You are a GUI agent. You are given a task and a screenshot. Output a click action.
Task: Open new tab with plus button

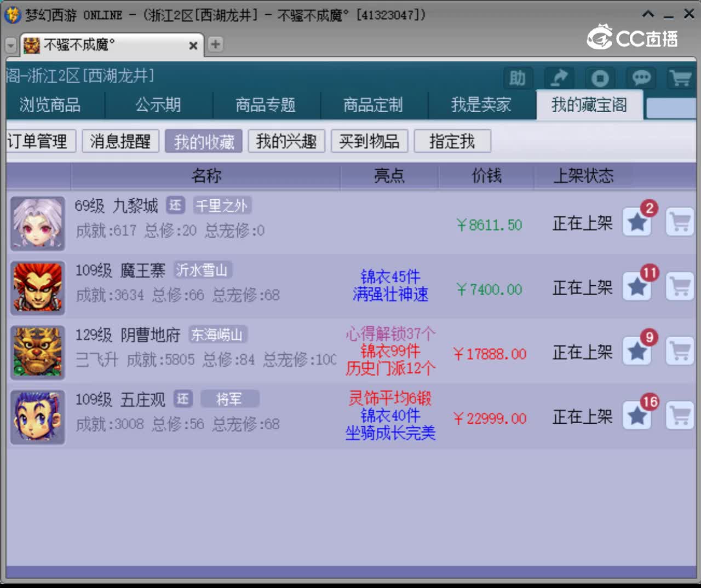coord(216,44)
